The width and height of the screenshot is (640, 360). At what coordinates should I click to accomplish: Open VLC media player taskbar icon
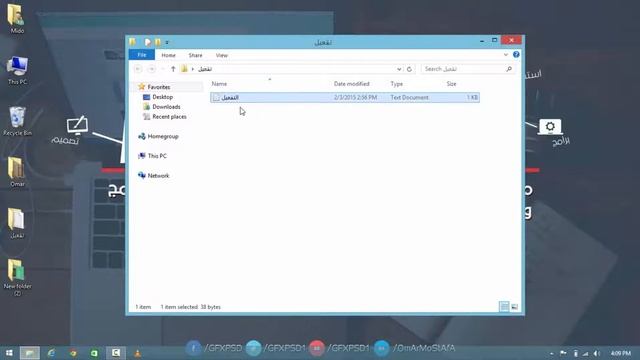click(x=138, y=353)
